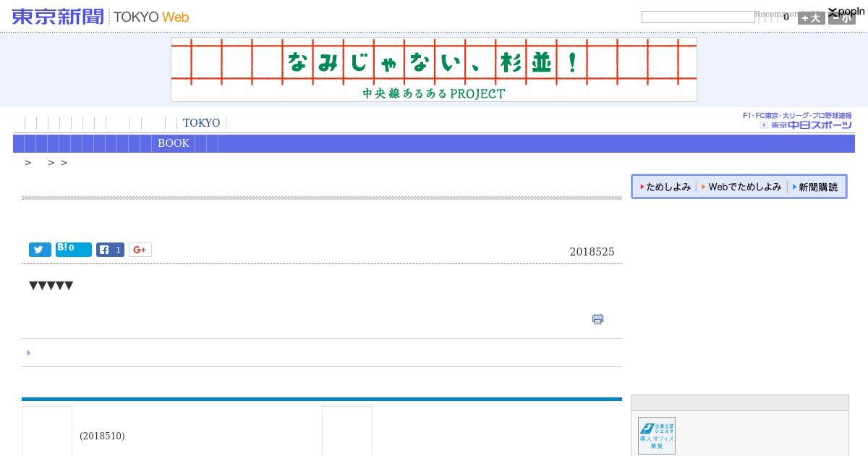The image size is (868, 456).
Task: Click the Tokyo Shimbun TOKYO Web logo
Action: coord(101,17)
